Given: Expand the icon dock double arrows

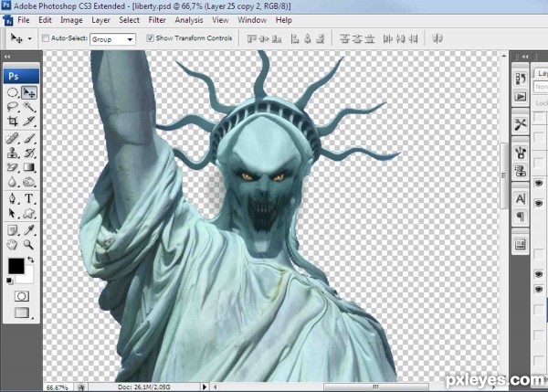Looking at the screenshot, I should (525, 57).
